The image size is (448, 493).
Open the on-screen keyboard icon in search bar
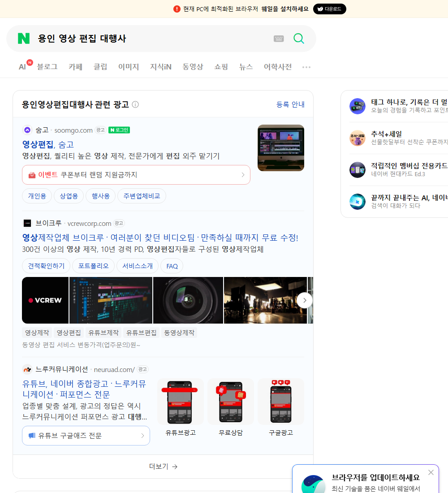279,39
